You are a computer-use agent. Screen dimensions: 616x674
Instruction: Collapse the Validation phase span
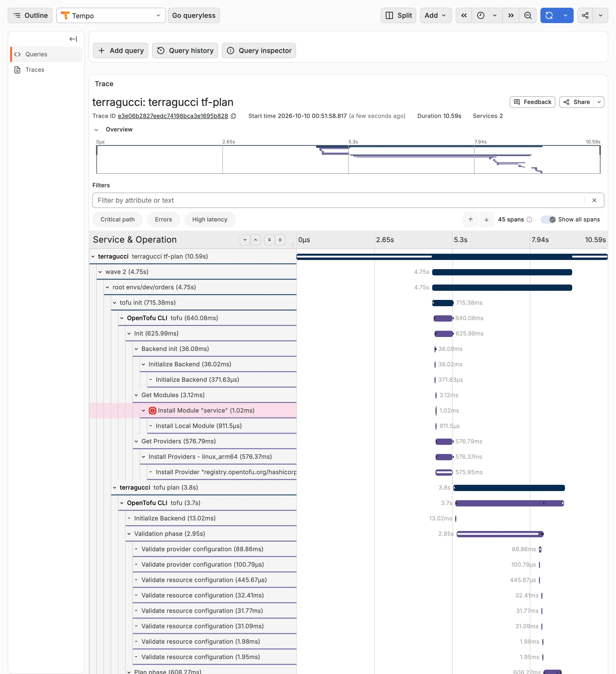[x=129, y=534]
